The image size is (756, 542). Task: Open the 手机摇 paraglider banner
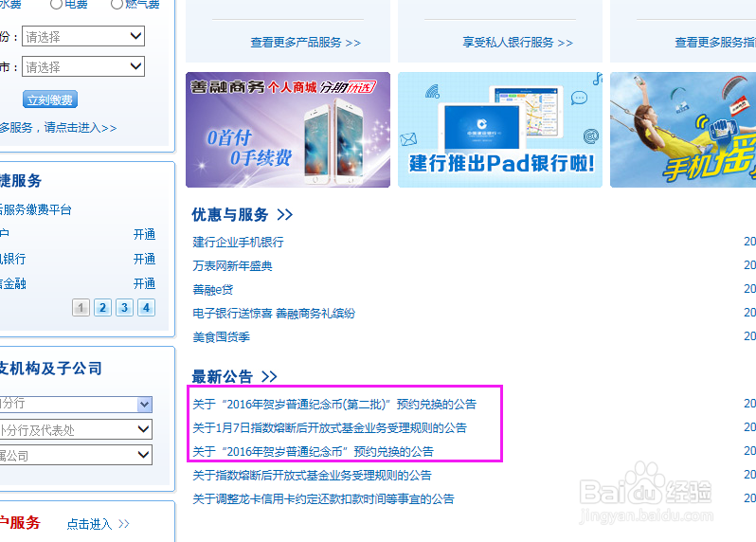683,130
